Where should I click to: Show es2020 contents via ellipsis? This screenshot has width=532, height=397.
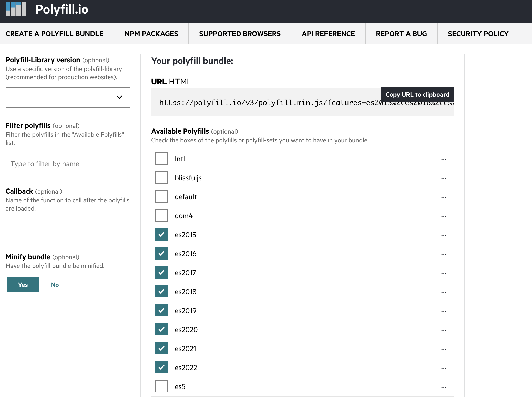click(x=444, y=330)
